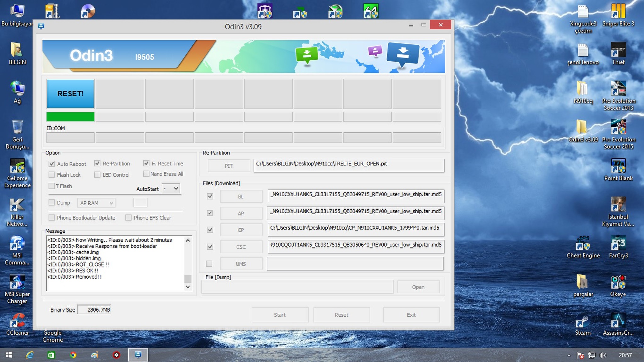Screen dimensions: 644x362
Task: Toggle the Auto Reboot checkbox
Action: 52,164
